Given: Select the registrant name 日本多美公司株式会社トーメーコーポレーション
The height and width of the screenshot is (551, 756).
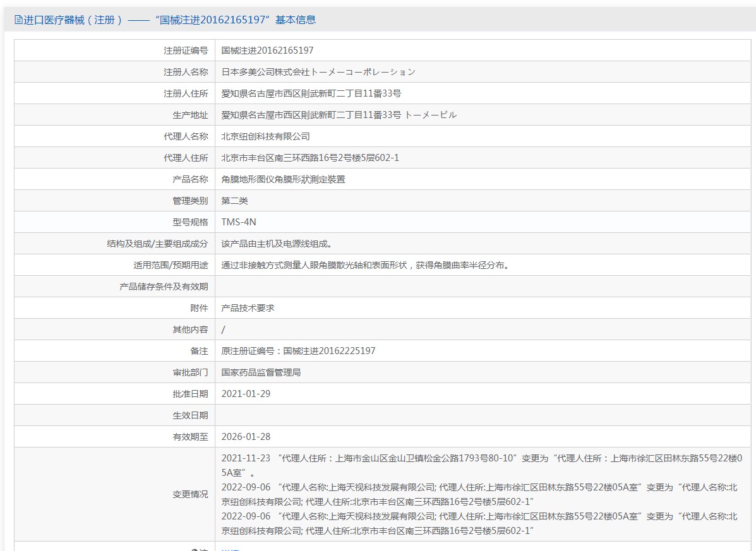Looking at the screenshot, I should (318, 72).
